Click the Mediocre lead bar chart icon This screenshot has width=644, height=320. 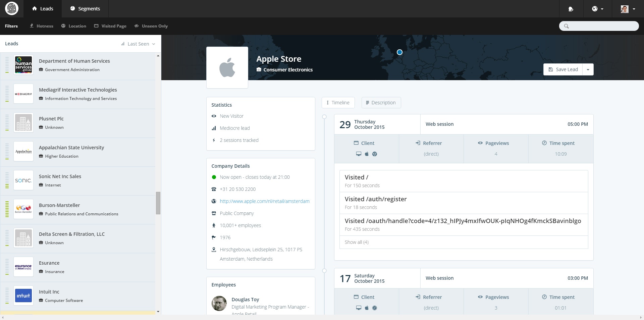[x=214, y=128]
